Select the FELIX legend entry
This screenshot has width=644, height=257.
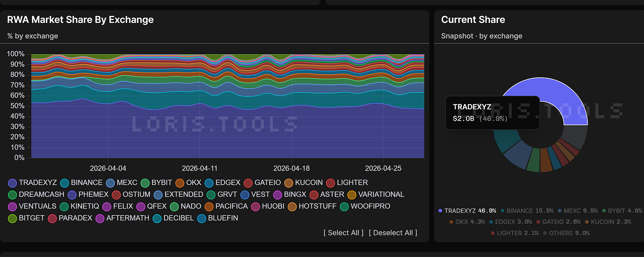[x=118, y=207]
